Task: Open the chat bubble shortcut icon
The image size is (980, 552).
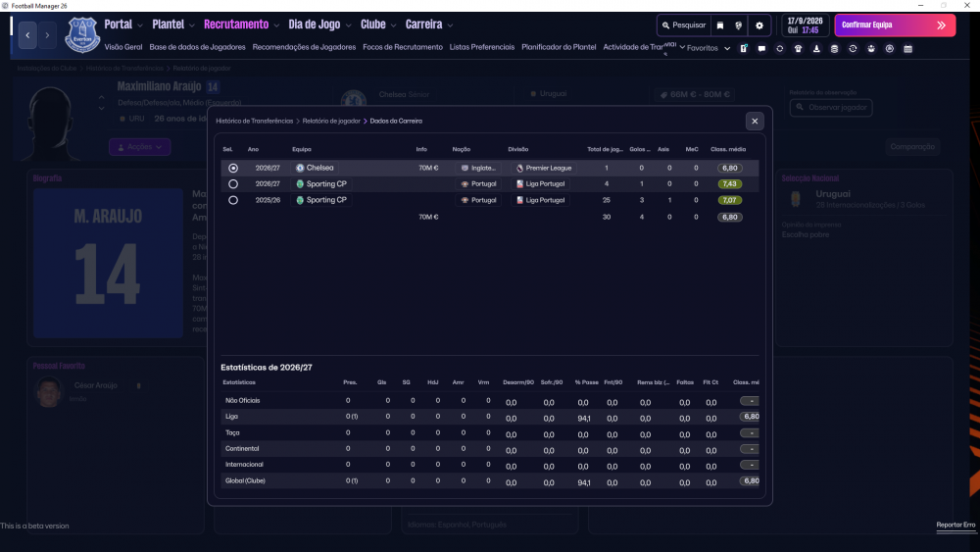Action: (761, 48)
